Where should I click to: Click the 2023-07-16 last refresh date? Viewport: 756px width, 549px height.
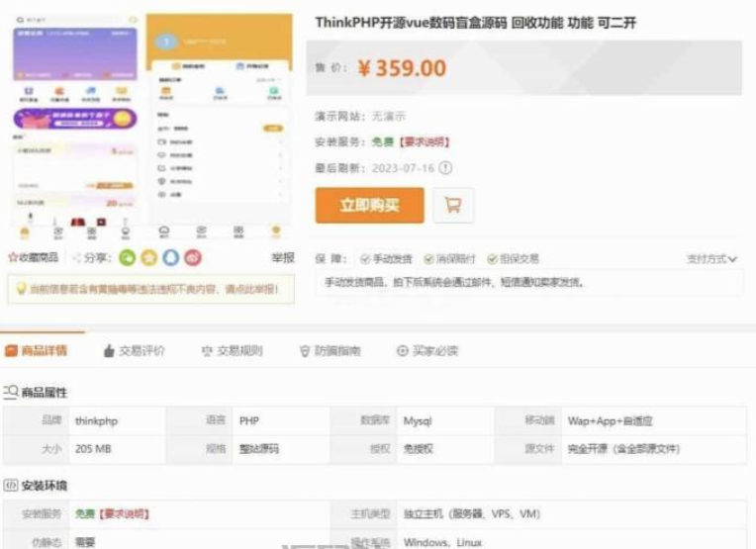(403, 168)
